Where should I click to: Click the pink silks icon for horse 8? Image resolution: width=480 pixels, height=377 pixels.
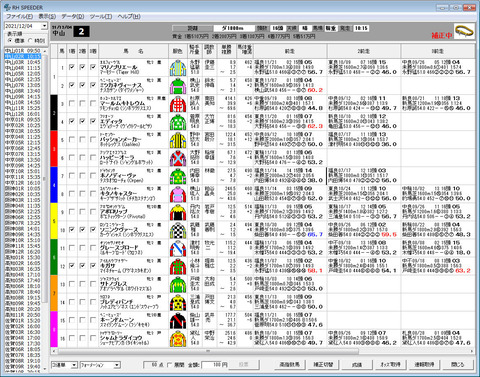[178, 194]
